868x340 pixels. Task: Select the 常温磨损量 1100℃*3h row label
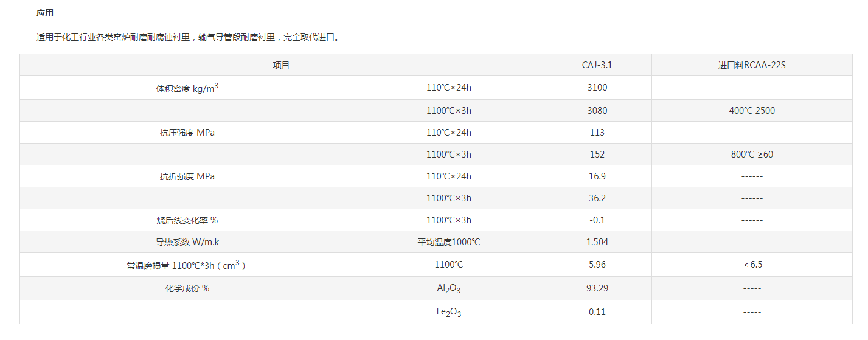tap(187, 265)
